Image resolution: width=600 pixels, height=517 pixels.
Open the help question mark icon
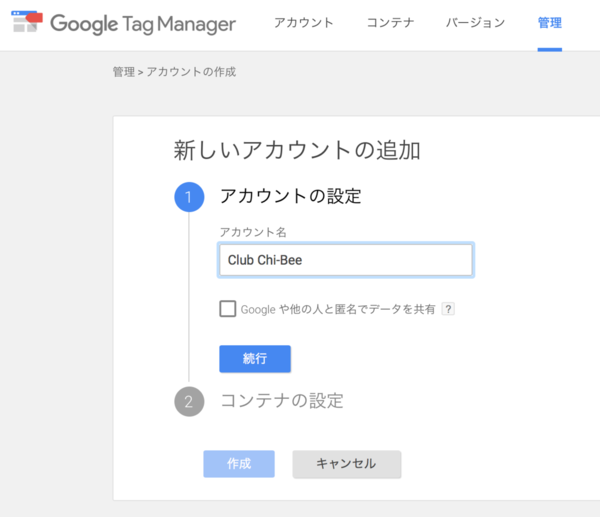coord(448,309)
